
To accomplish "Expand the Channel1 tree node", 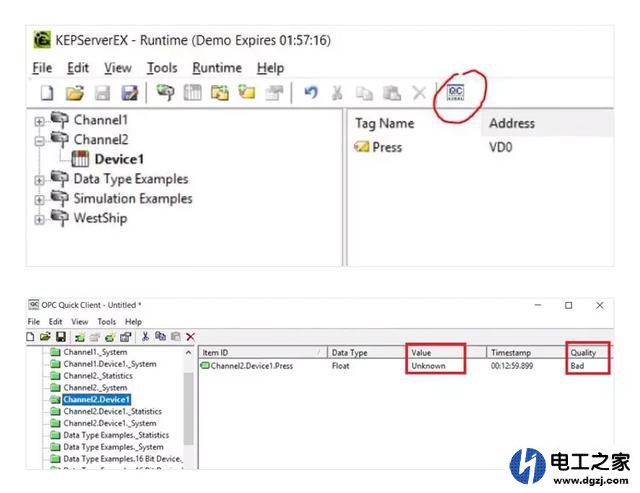I will coord(39,121).
